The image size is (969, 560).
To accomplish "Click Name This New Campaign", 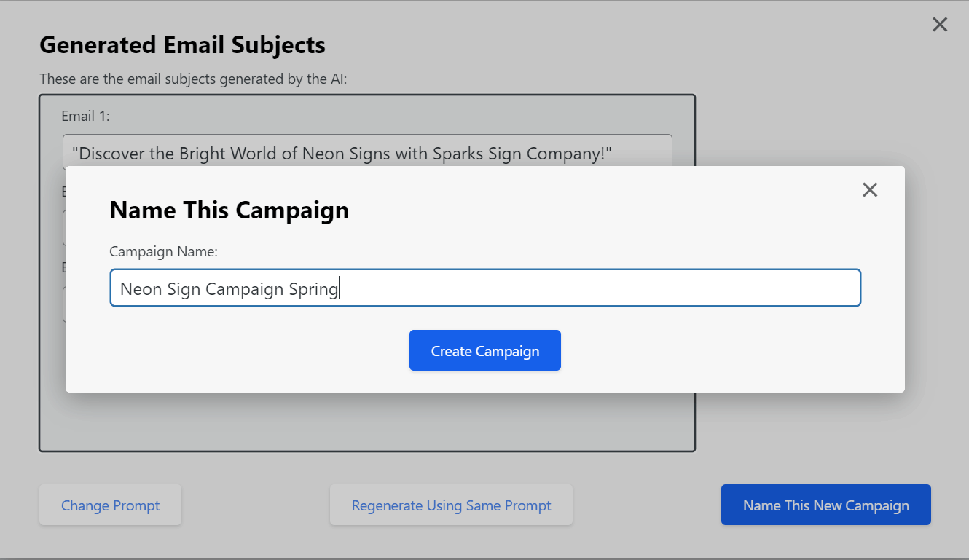I will [825, 505].
